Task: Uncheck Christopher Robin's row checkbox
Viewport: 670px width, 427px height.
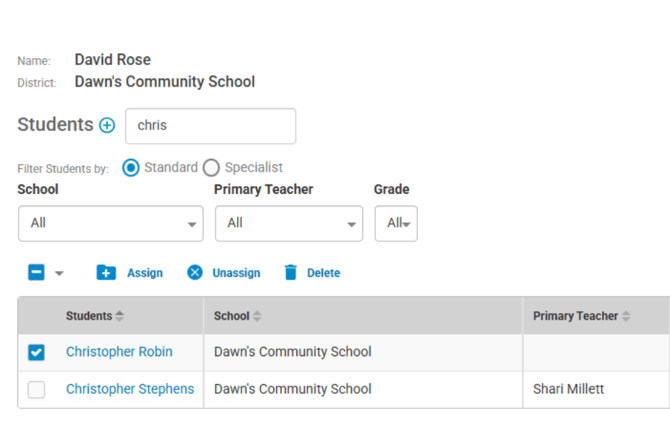Action: coord(37,352)
